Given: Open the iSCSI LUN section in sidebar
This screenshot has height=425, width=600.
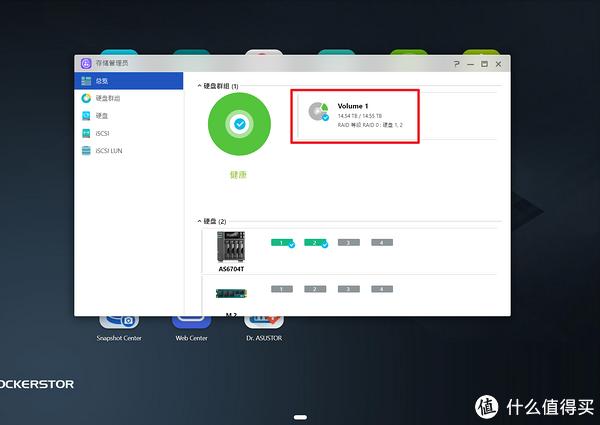Looking at the screenshot, I should [129, 151].
